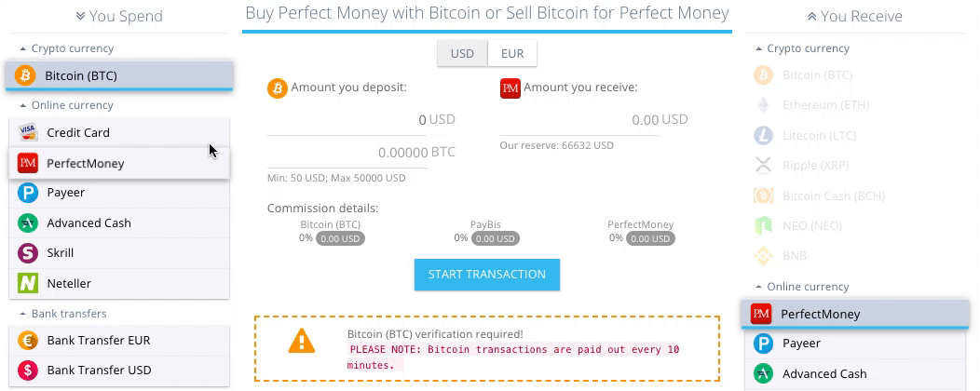Choose the blue Payeer icon in You Spend
Image resolution: width=980 pixels, height=391 pixels.
point(28,193)
